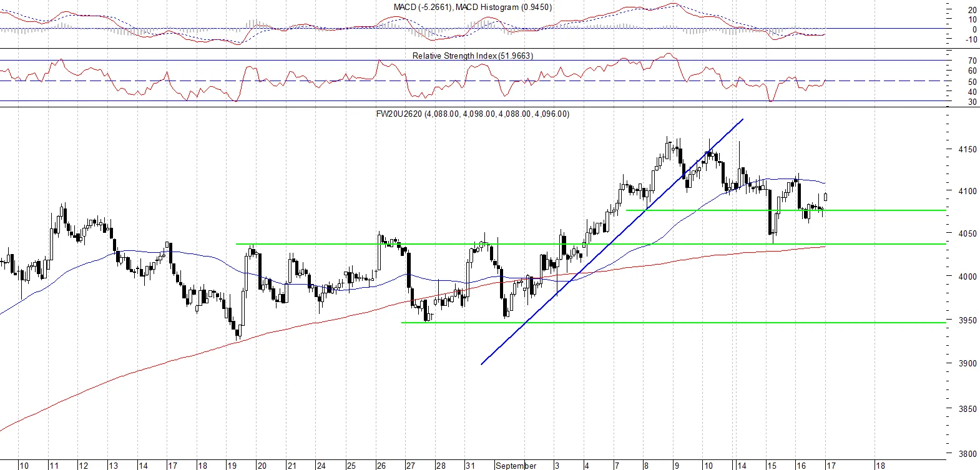Select the 3800 price axis label
Screen dimensions: 980x470
click(968, 454)
